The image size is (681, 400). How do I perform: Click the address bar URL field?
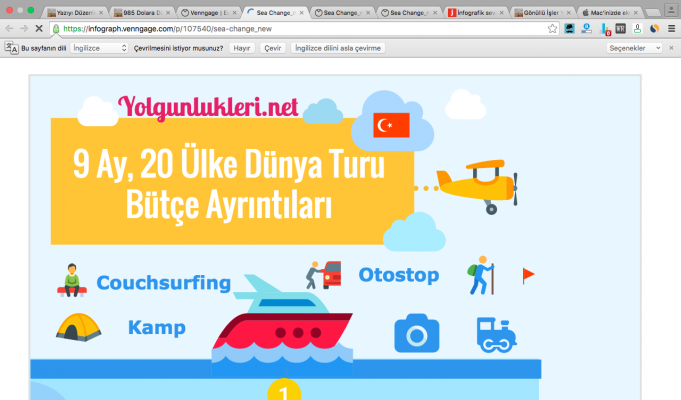pos(300,29)
